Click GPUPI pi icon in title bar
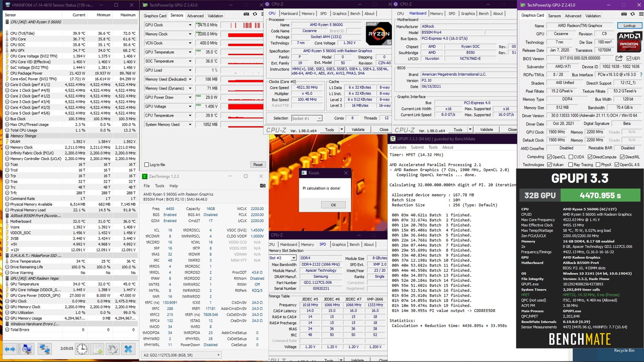Image resolution: width=644 pixels, height=362 pixels. tap(393, 139)
